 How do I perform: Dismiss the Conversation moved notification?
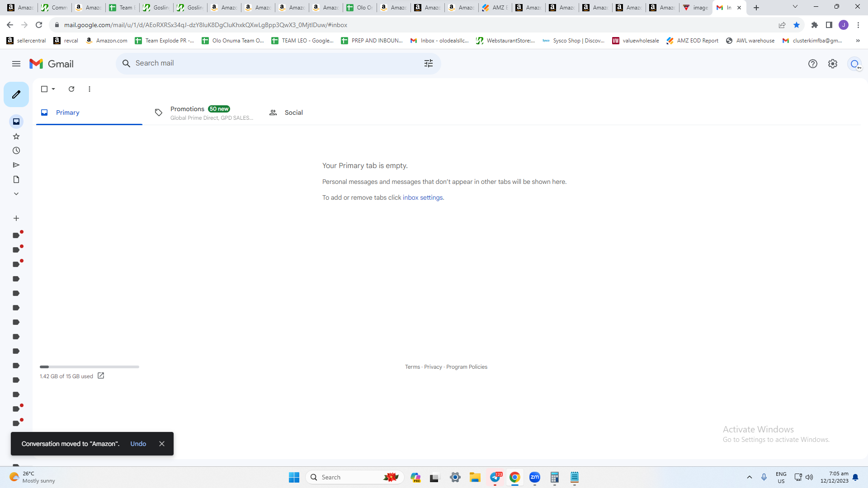[162, 444]
